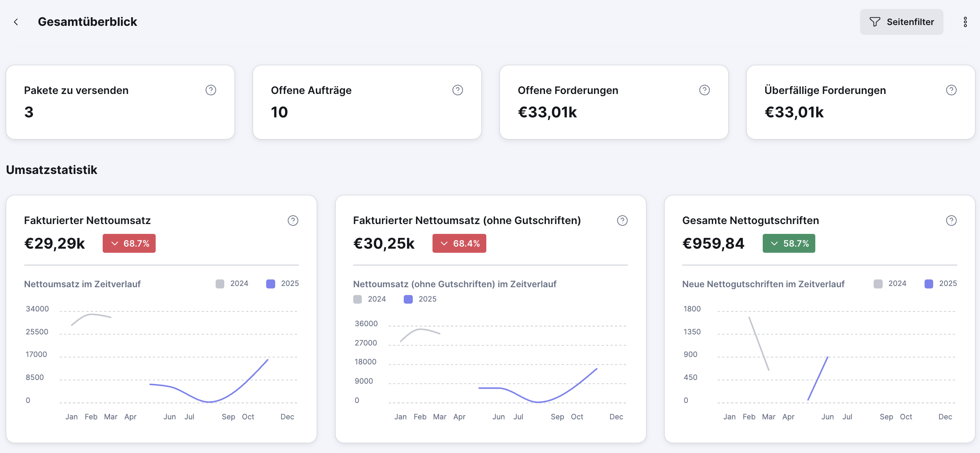Open the Seitenfilter page filter
This screenshot has width=980, height=453.
click(x=902, y=22)
